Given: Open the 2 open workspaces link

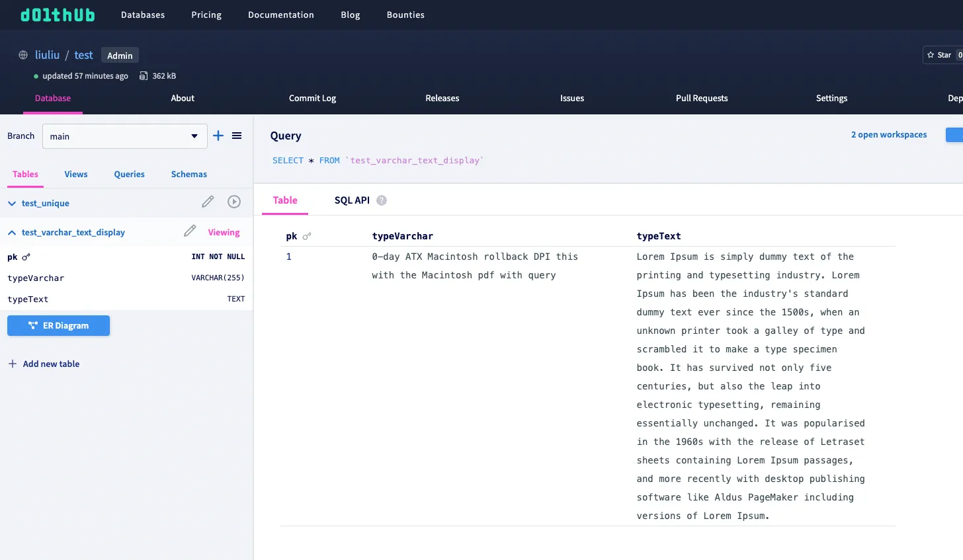Looking at the screenshot, I should click(888, 134).
